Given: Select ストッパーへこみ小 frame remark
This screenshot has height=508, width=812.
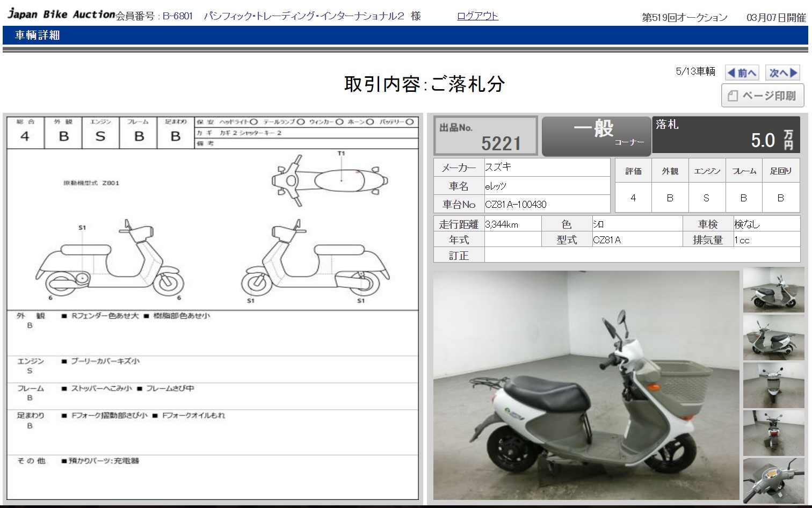Looking at the screenshot, I should coord(102,388).
